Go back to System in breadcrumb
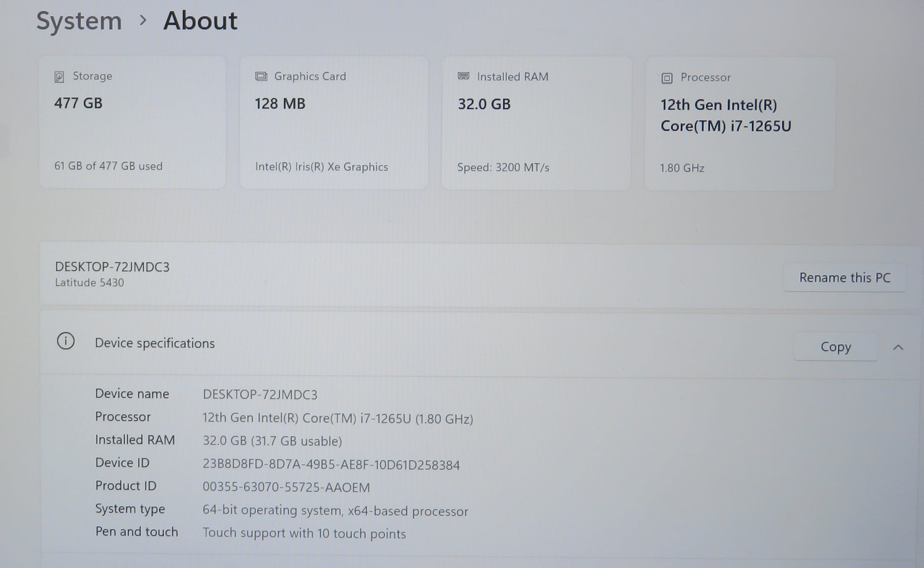This screenshot has height=568, width=924. 79,21
